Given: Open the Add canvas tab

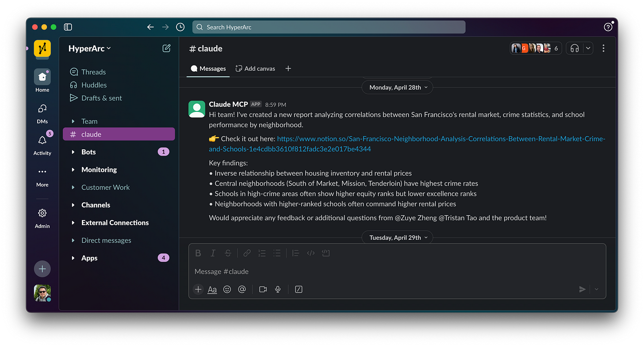Looking at the screenshot, I should click(255, 69).
